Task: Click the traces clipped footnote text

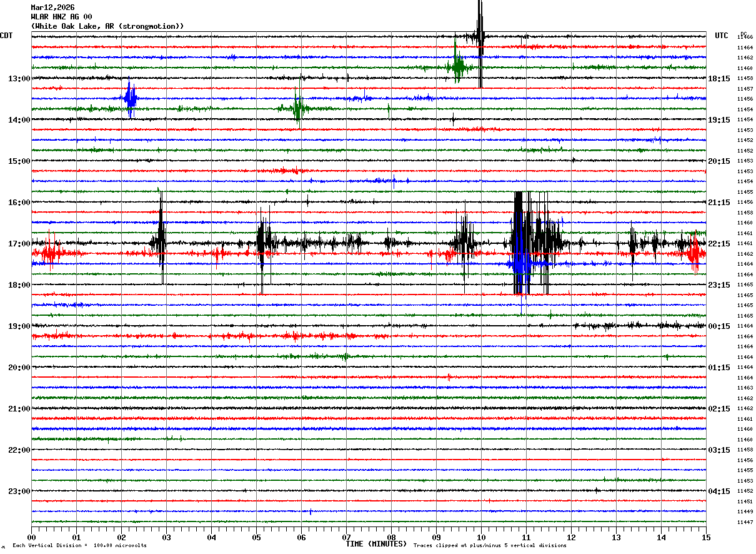Action: (x=490, y=546)
